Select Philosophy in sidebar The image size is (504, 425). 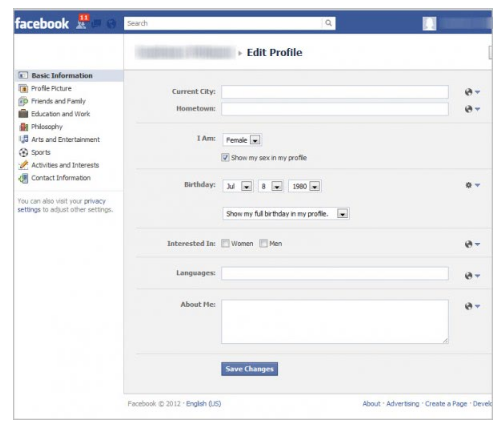point(47,127)
